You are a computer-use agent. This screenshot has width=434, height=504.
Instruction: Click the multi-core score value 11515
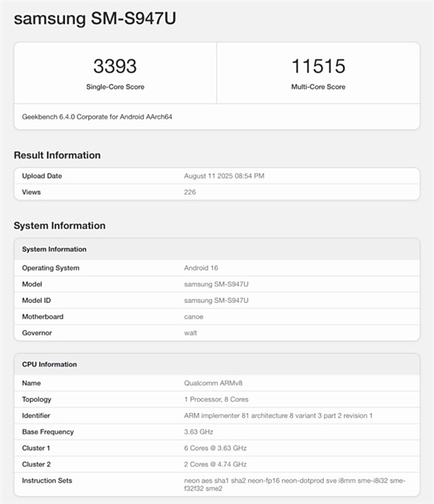coord(318,67)
